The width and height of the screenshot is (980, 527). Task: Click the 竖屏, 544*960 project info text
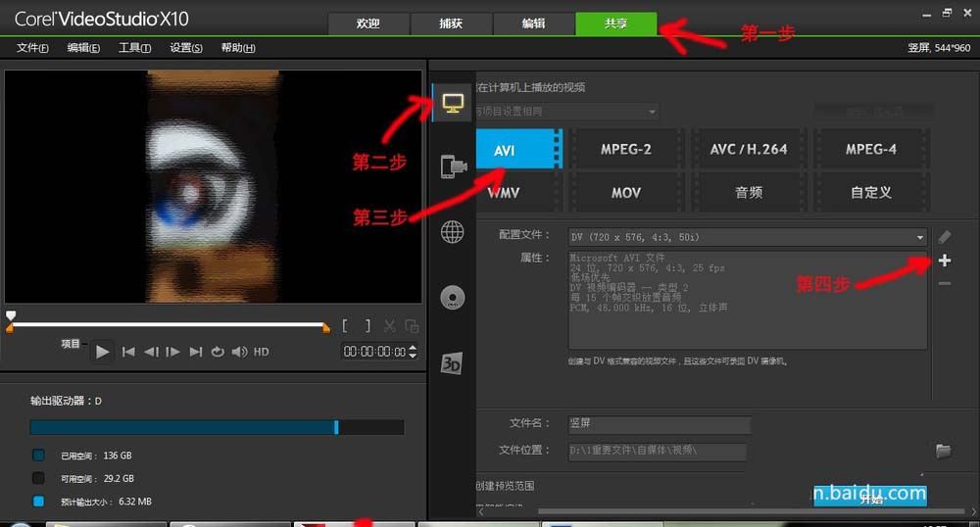(939, 47)
